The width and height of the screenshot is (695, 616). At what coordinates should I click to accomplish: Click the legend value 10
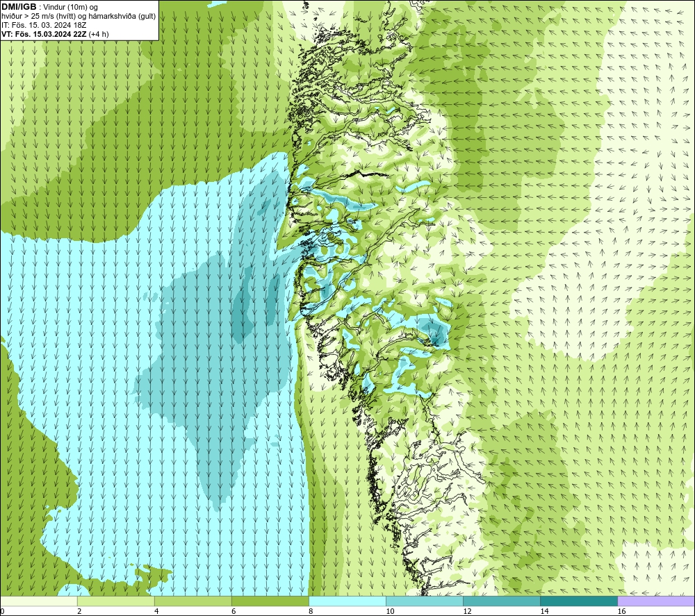click(390, 611)
